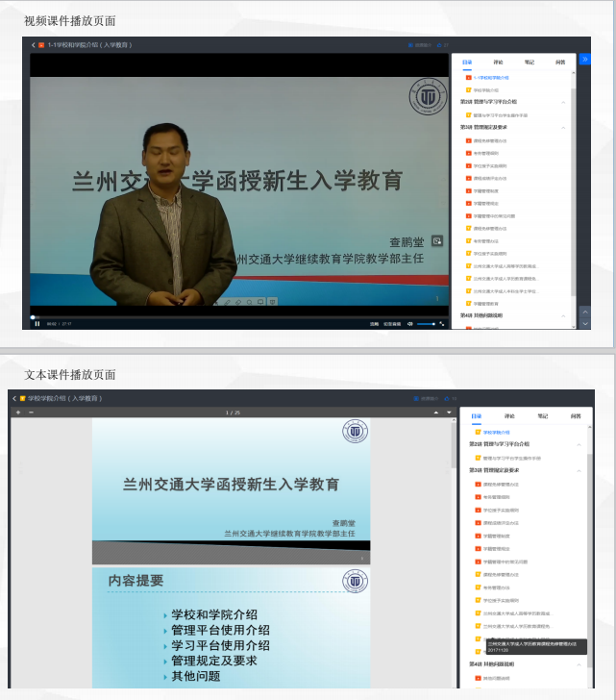Screen dimensions: 616x700
Task: Enter fullscreen mode in the video player
Action: [x=442, y=324]
